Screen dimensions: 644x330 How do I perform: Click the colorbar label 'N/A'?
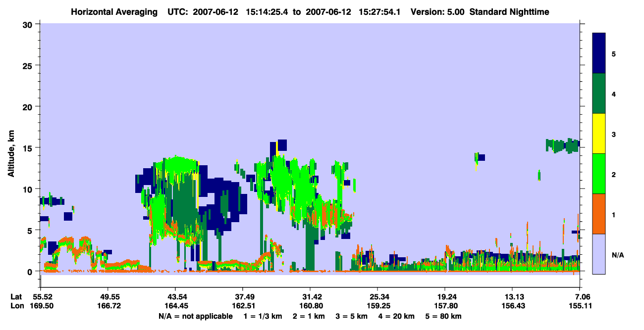pos(617,255)
